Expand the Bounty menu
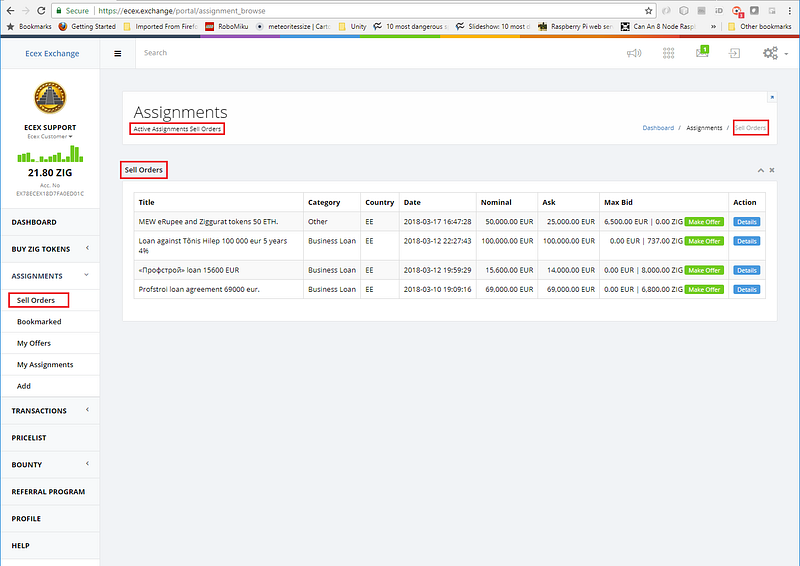Viewport: 800px width, 566px height. (50, 464)
